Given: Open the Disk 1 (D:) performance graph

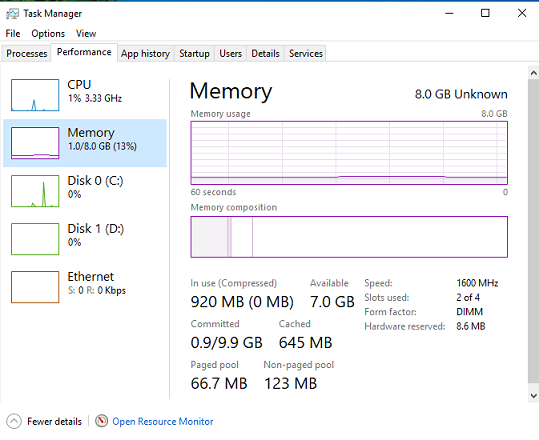Looking at the screenshot, I should [x=35, y=239].
